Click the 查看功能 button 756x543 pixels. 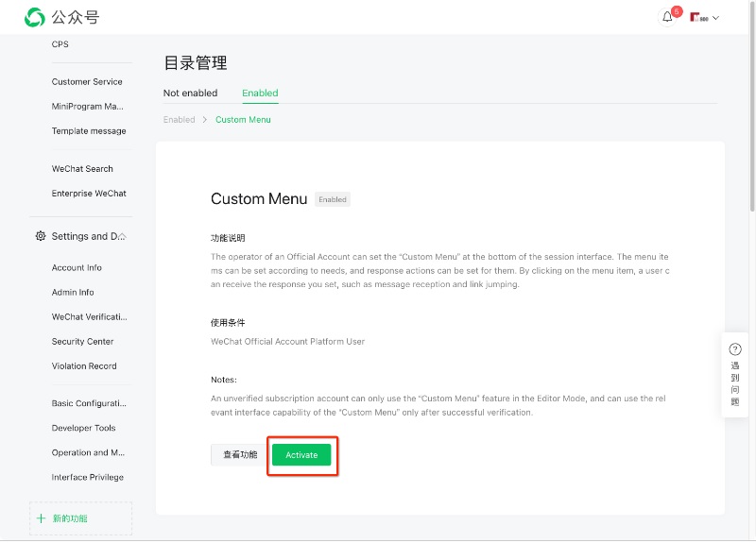coord(239,455)
